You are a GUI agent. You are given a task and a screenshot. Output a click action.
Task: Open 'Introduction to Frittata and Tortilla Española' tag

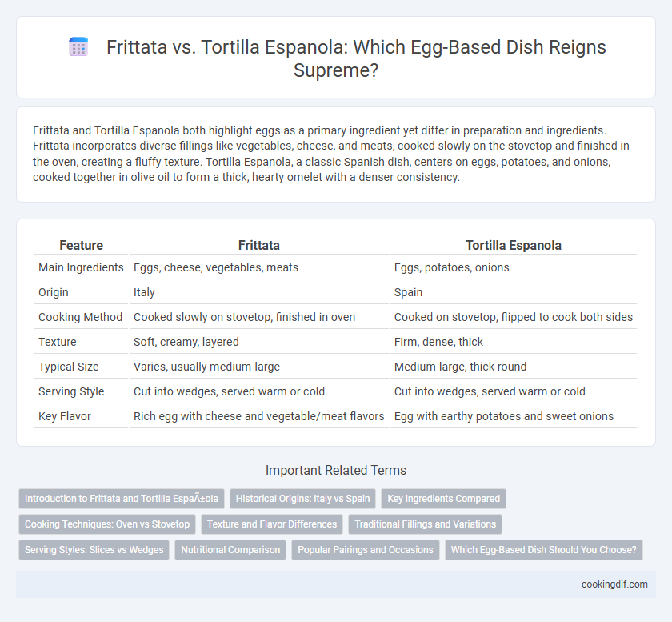click(x=122, y=499)
